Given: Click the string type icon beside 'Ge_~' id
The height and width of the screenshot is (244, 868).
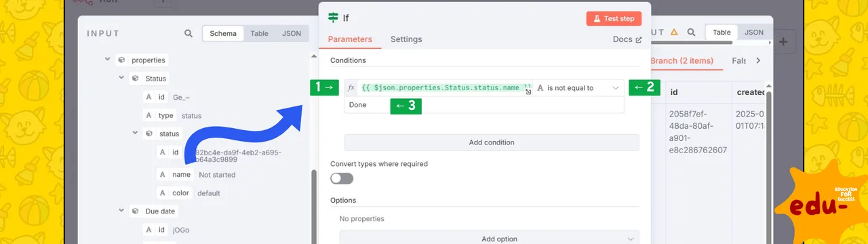Looking at the screenshot, I should [149, 97].
